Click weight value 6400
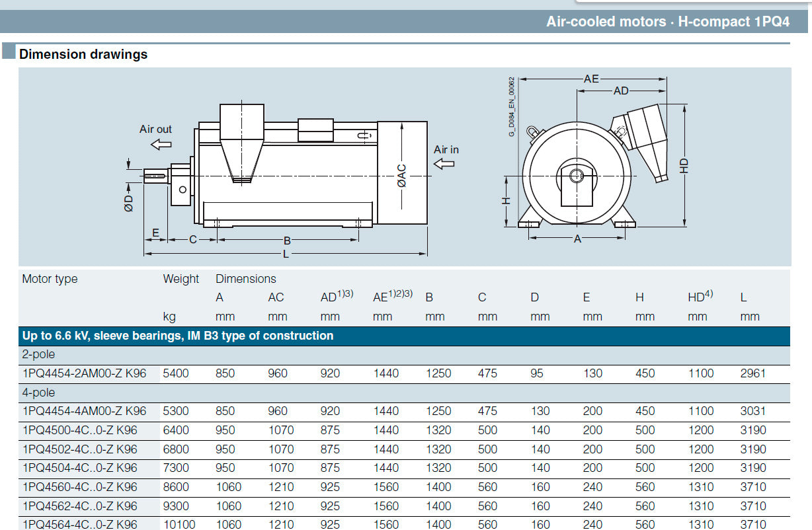 tap(176, 430)
